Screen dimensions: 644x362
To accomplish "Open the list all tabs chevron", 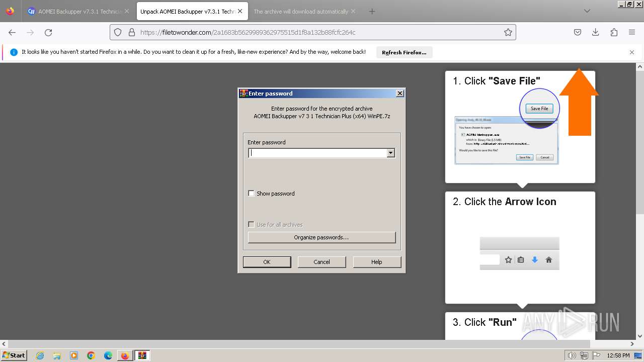I will tap(587, 11).
